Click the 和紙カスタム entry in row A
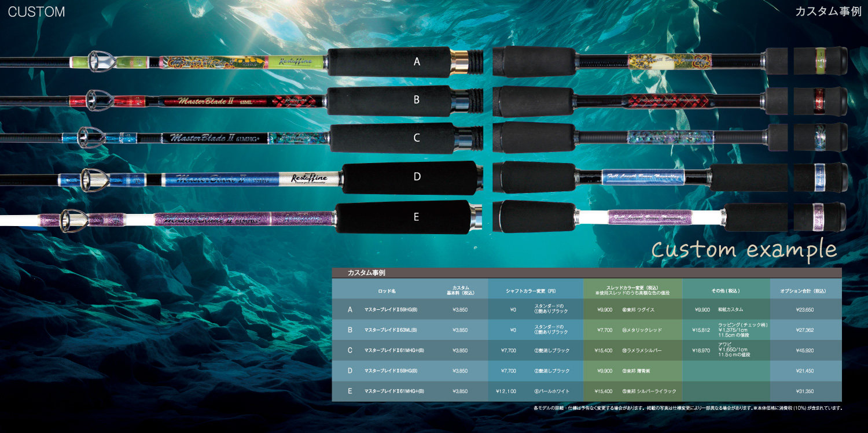 pyautogui.click(x=730, y=310)
